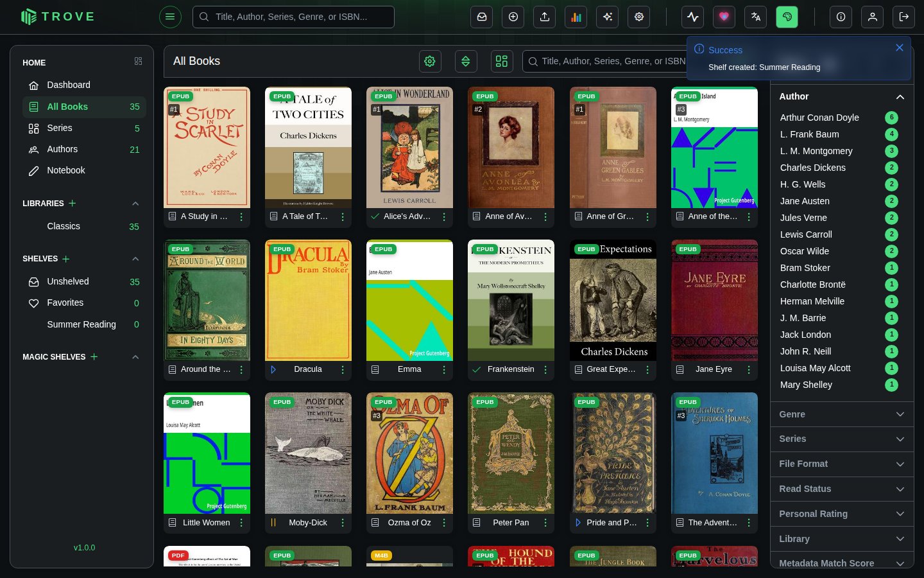The width and height of the screenshot is (924, 578).
Task: Close the Success notification
Action: (x=900, y=48)
